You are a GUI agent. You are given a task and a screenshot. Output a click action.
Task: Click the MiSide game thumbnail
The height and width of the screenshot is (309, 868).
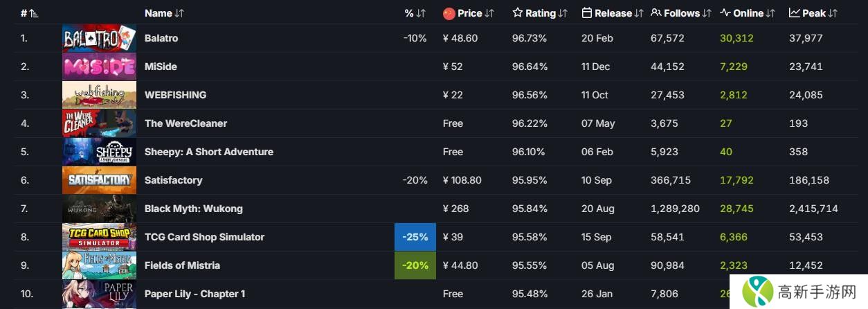click(x=99, y=67)
